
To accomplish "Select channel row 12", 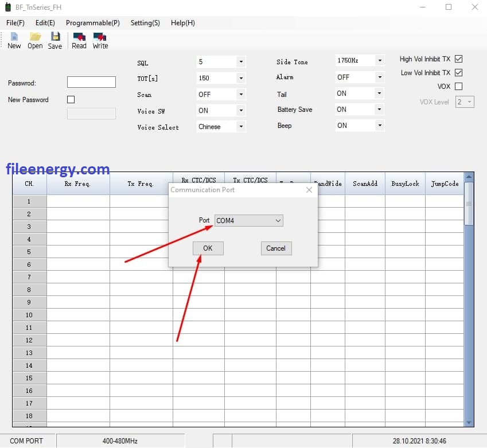I will tap(30, 340).
